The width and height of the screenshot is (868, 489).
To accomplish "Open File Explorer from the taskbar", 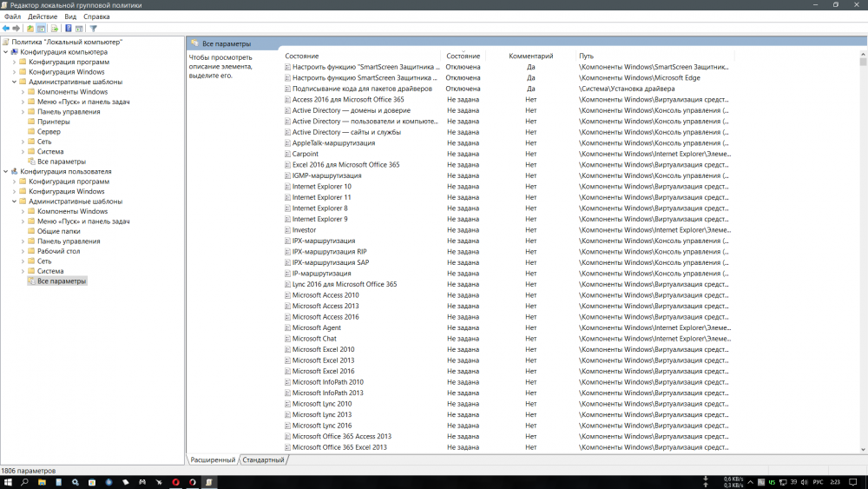I will [42, 482].
